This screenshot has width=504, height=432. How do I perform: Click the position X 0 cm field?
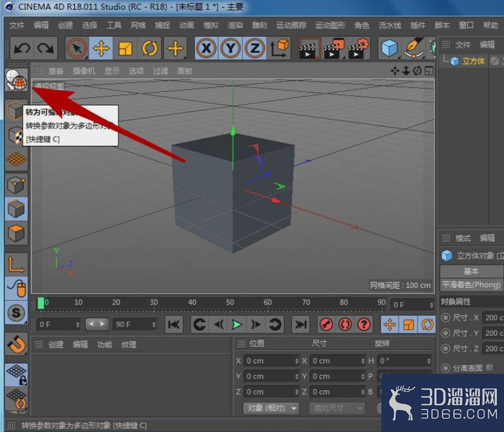[272, 361]
